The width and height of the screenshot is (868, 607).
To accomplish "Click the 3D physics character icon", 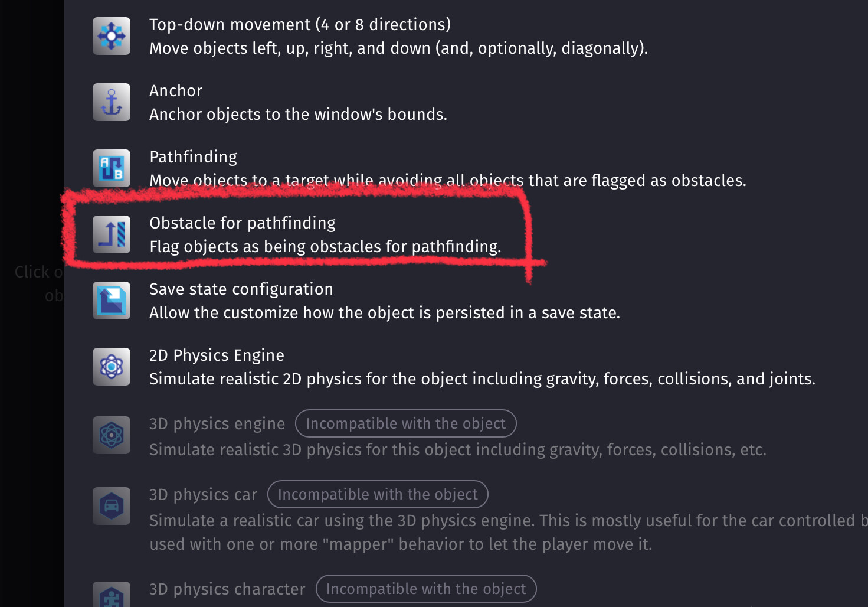I will [x=112, y=595].
